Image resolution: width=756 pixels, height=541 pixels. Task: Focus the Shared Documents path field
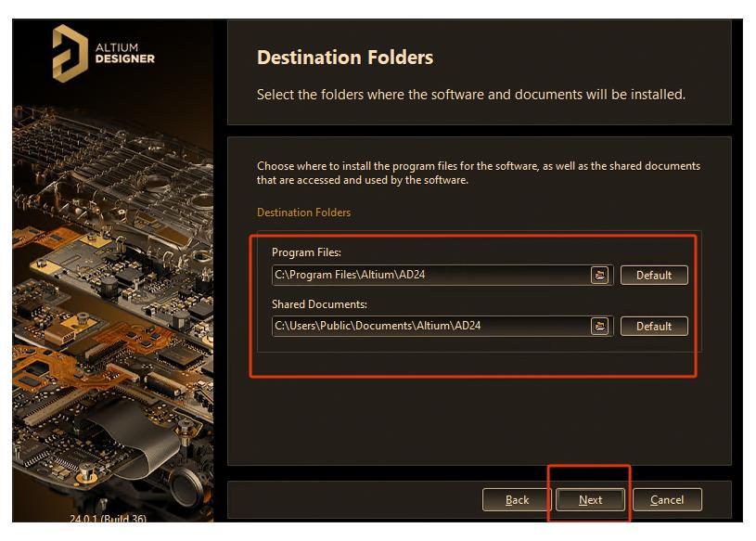[x=427, y=326]
